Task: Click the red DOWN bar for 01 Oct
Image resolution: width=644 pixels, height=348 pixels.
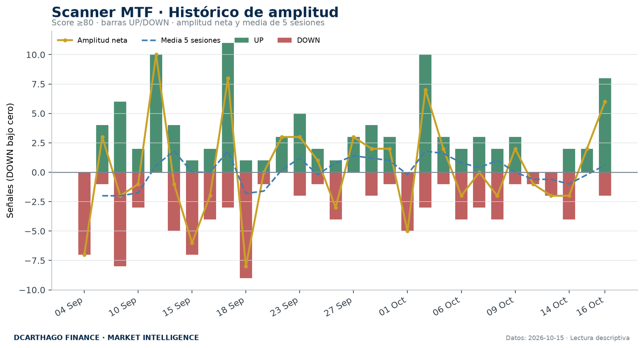Action: pos(407,202)
